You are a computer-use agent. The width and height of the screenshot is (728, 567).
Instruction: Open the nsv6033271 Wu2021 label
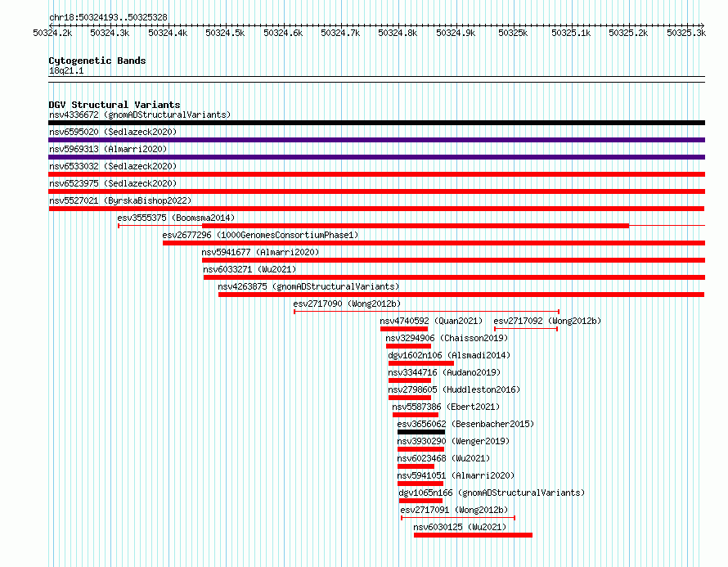249,269
